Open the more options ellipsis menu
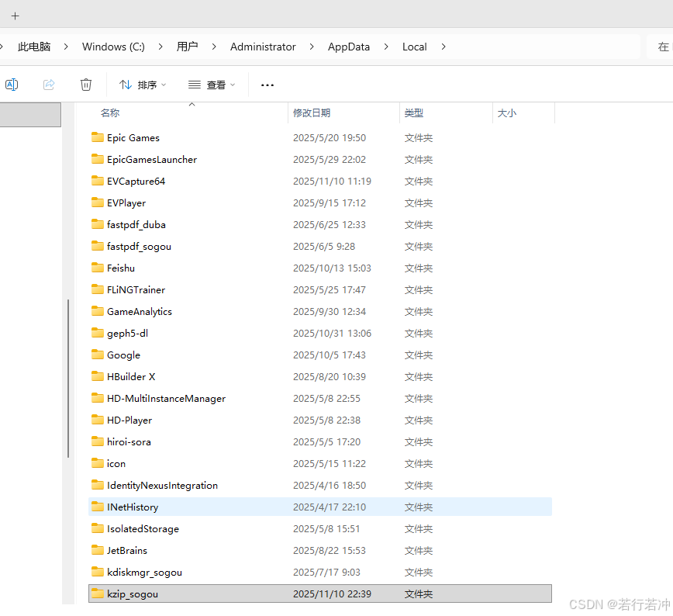 tap(267, 85)
